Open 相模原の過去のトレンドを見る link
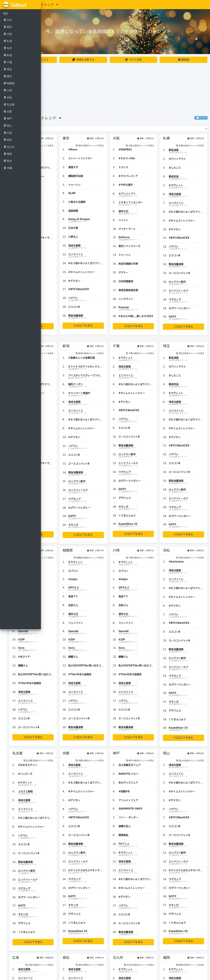 [x=88, y=558]
